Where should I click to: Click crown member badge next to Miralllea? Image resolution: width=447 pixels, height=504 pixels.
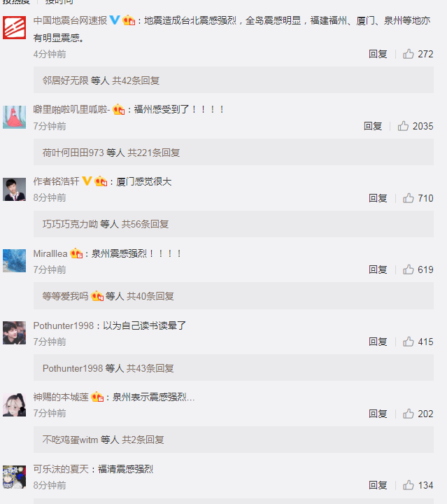[76, 253]
